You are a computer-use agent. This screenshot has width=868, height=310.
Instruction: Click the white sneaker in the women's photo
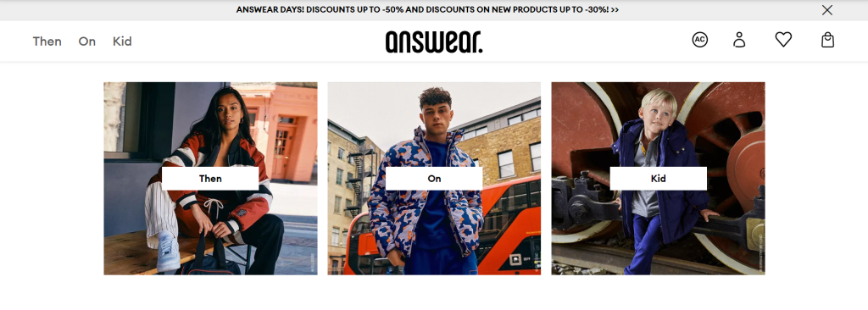168,251
